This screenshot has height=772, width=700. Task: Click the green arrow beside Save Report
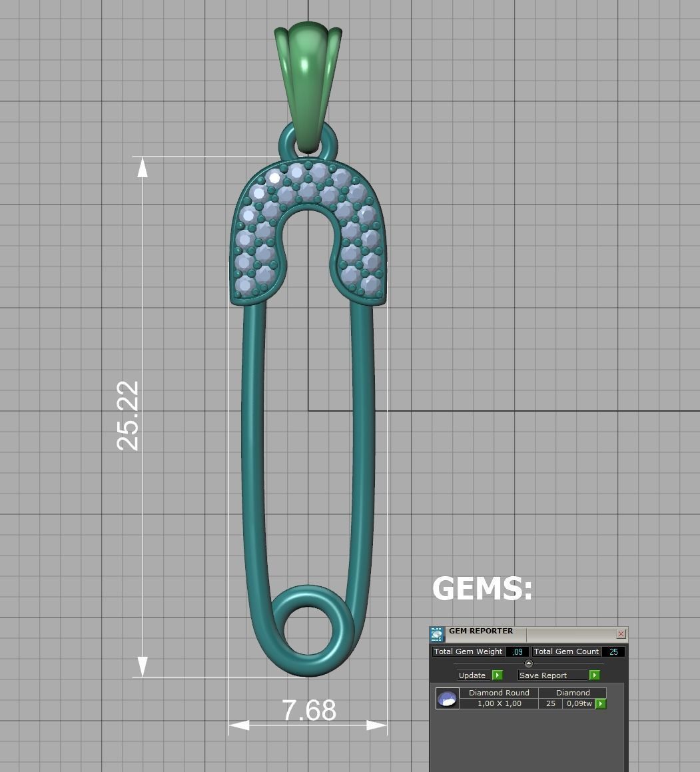594,675
